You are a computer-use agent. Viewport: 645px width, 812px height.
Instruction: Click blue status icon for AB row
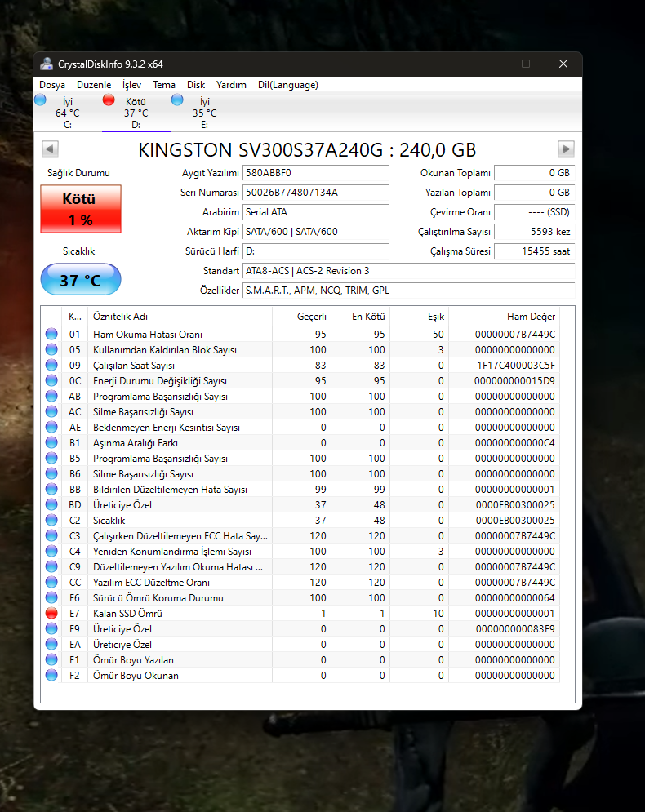click(x=51, y=396)
